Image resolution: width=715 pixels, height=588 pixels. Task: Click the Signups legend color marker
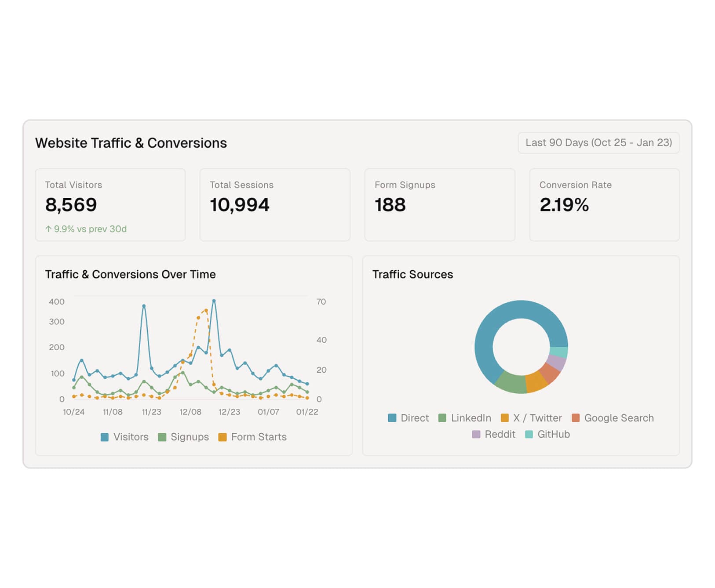pos(163,437)
